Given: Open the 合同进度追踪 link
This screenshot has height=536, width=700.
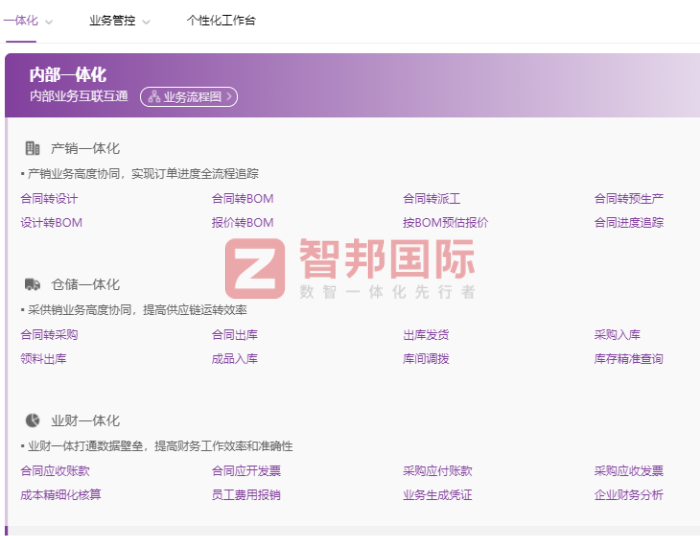Looking at the screenshot, I should point(629,223).
